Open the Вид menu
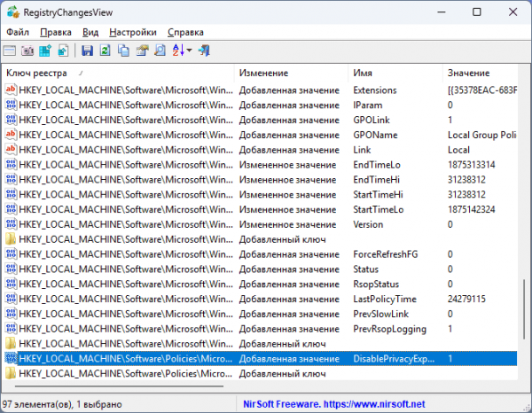Viewport: 532px width, 413px height. click(x=90, y=32)
